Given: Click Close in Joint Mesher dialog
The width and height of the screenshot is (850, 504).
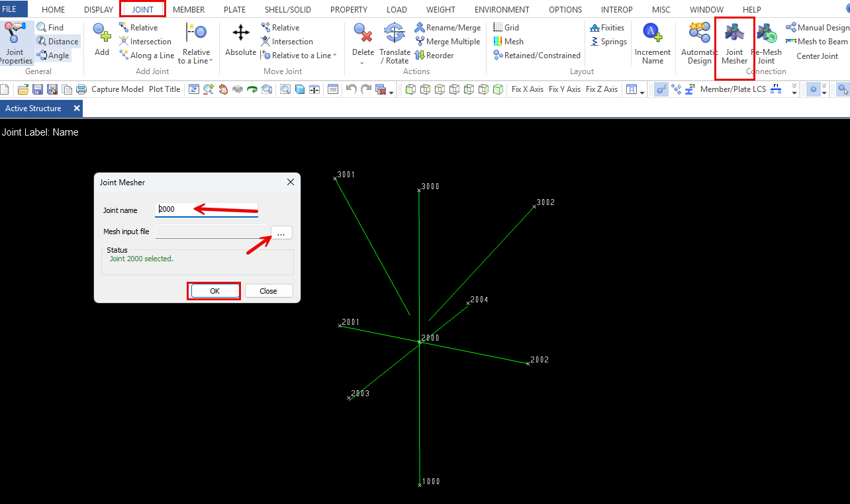Looking at the screenshot, I should coord(268,291).
